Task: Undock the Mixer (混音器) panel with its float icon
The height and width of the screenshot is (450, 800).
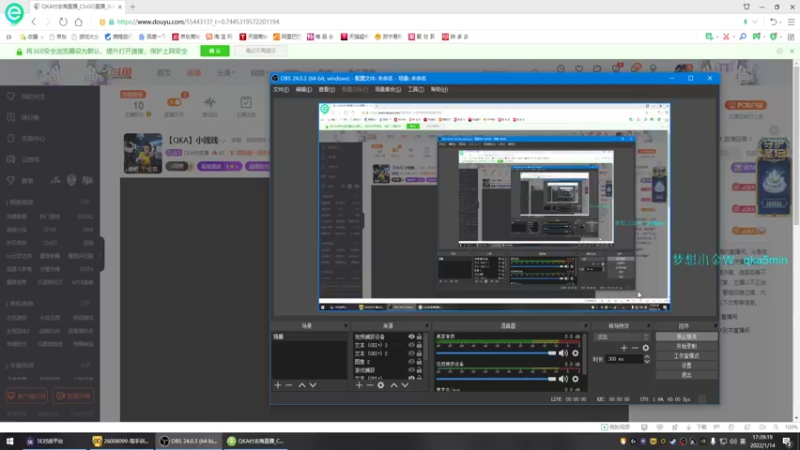Action: (585, 326)
